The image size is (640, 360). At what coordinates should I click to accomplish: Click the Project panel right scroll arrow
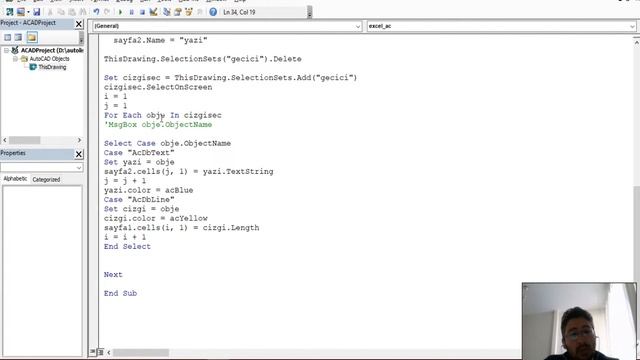tap(79, 140)
